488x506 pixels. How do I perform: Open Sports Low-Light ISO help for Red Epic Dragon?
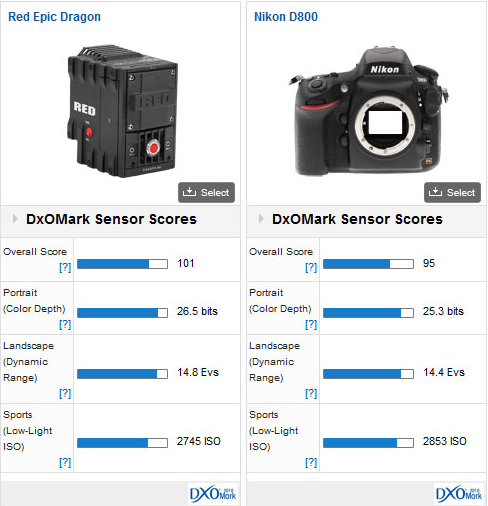coord(65,462)
